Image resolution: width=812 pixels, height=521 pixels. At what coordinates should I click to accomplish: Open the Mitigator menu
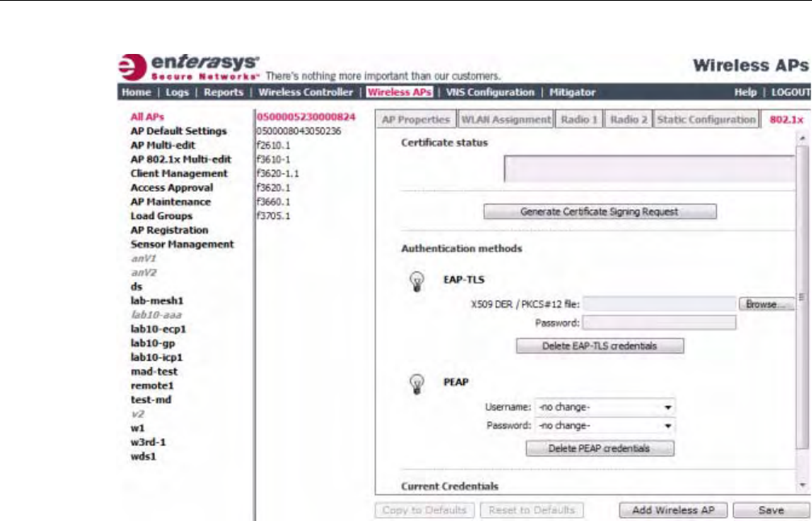tap(572, 92)
